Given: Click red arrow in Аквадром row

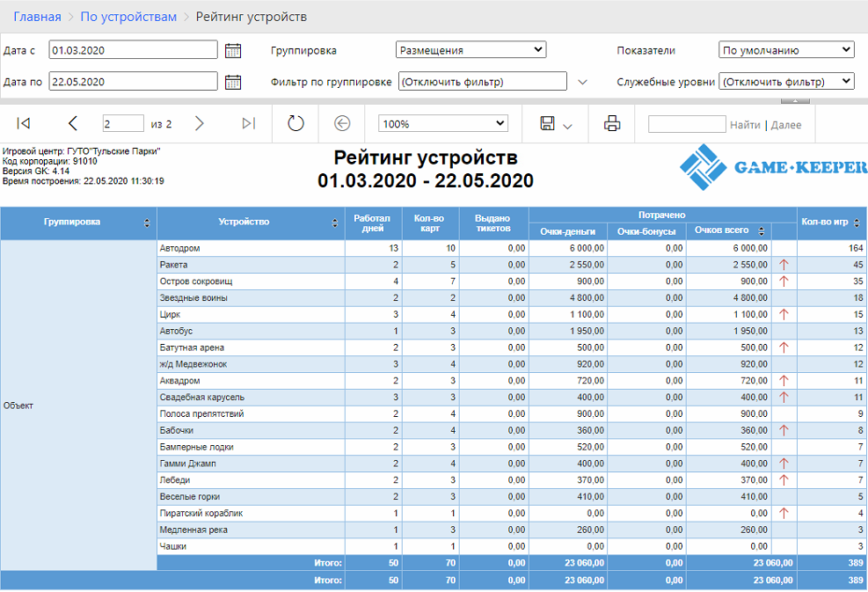Looking at the screenshot, I should tap(784, 381).
